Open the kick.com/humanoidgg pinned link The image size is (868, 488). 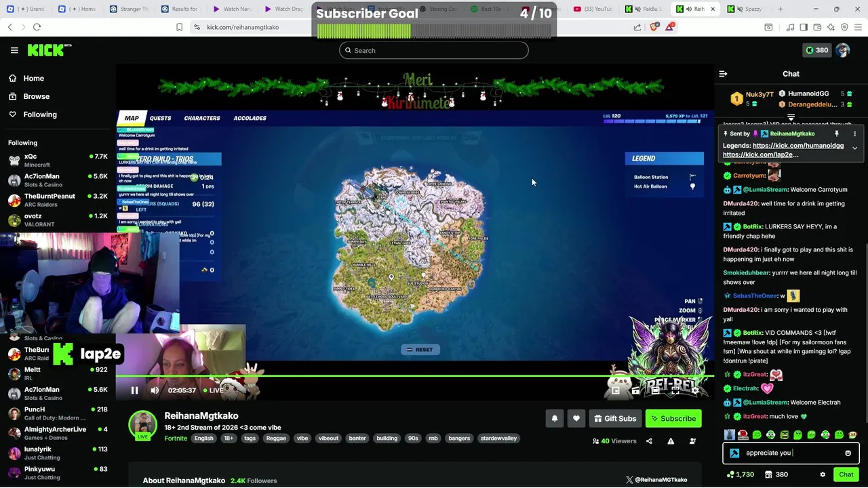(x=798, y=146)
